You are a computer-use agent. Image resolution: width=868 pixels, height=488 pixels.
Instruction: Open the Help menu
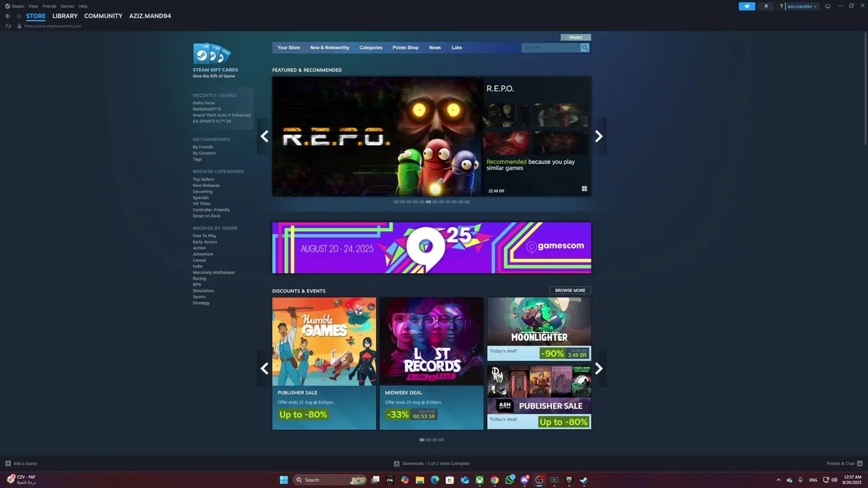(x=83, y=6)
